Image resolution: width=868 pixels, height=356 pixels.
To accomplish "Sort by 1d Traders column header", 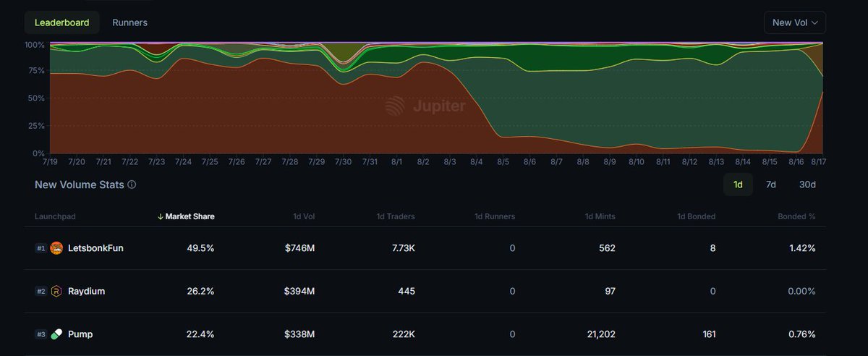I will coord(396,216).
